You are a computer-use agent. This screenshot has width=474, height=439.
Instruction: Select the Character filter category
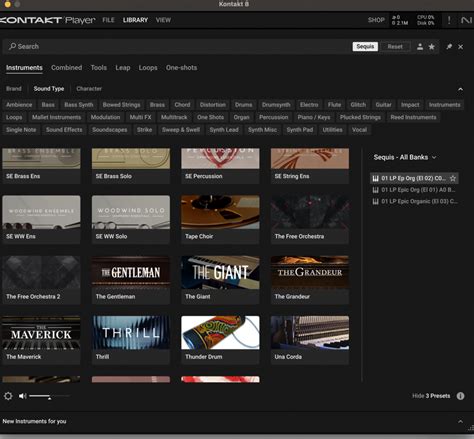point(89,89)
